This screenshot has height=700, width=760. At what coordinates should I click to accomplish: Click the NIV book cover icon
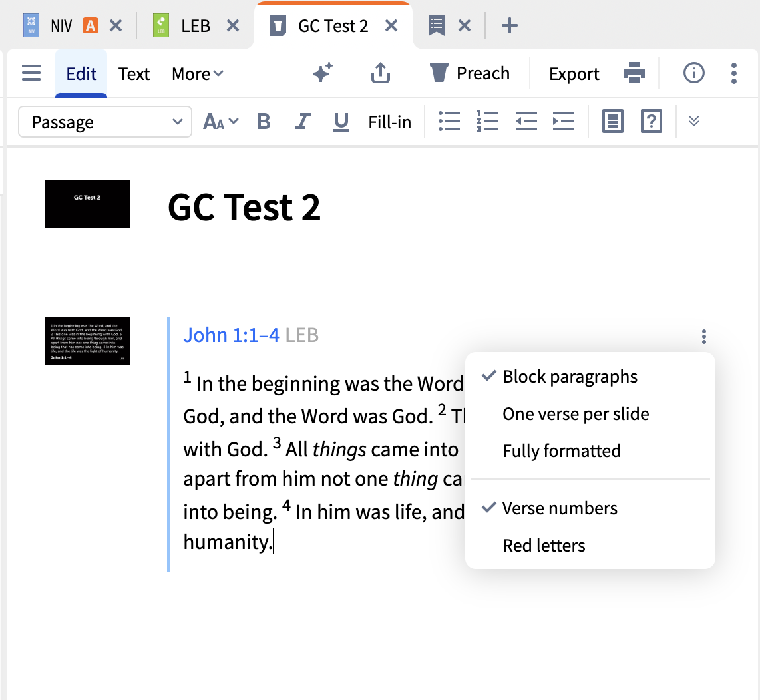click(x=31, y=25)
